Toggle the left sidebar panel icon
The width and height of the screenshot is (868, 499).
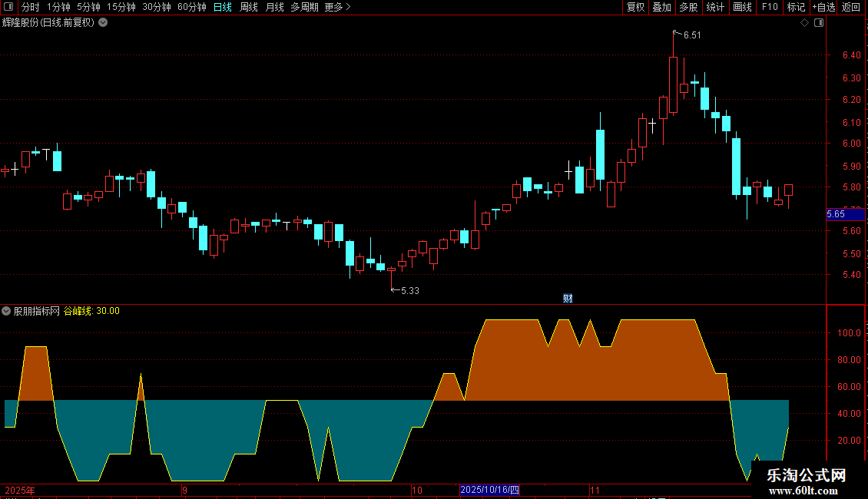[x=8, y=7]
